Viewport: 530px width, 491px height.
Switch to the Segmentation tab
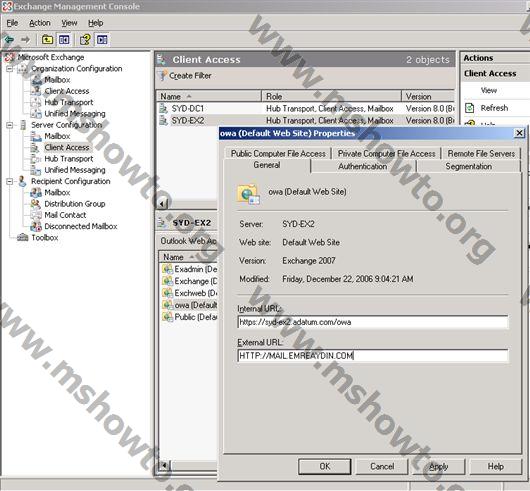(x=468, y=166)
